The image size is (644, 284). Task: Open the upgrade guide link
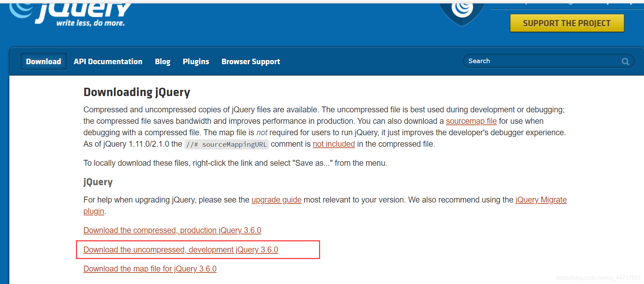(x=276, y=200)
